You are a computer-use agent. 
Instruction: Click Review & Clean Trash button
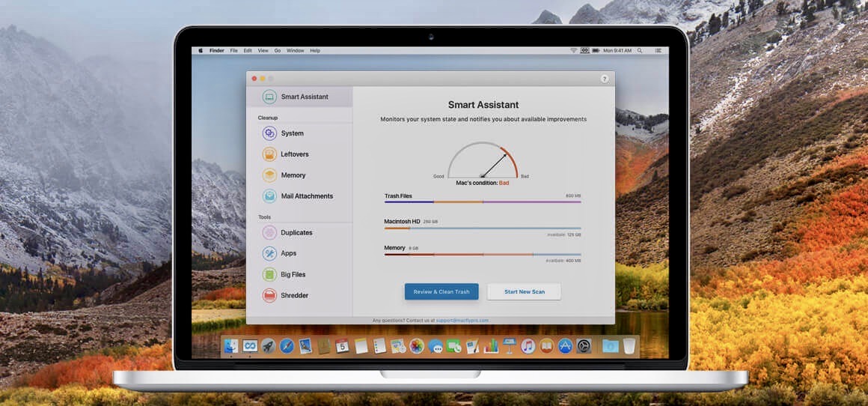(x=441, y=292)
